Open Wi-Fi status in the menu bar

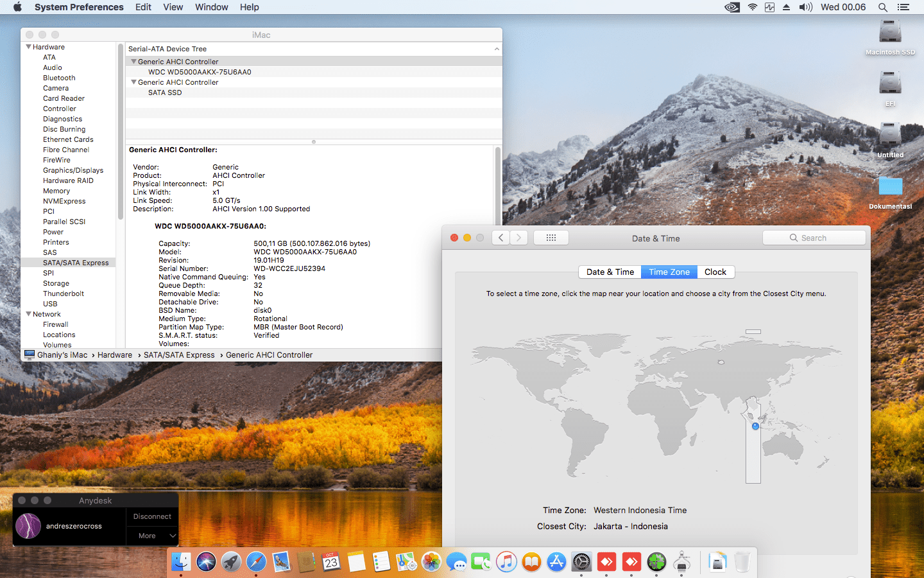point(752,7)
